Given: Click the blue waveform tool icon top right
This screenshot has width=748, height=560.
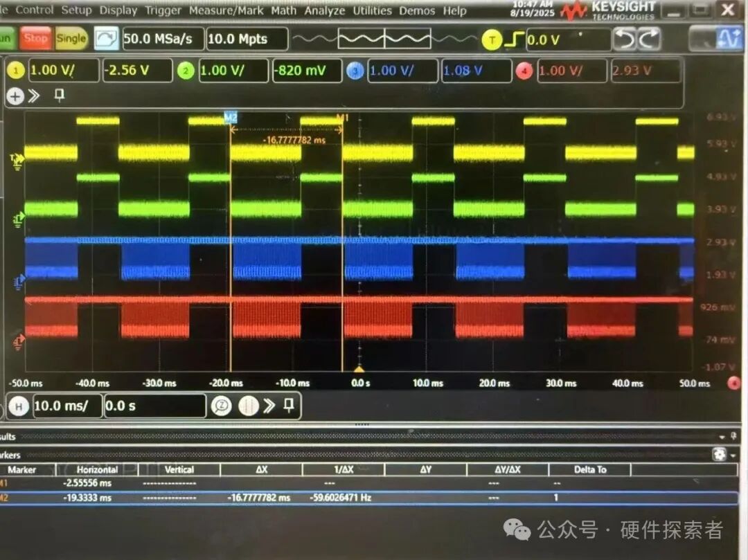Looking at the screenshot, I should [729, 38].
